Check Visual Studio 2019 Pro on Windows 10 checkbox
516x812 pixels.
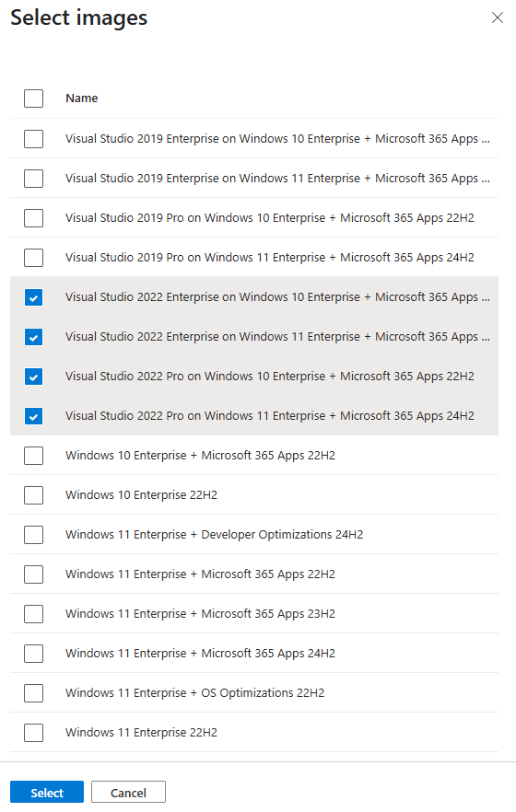[34, 218]
